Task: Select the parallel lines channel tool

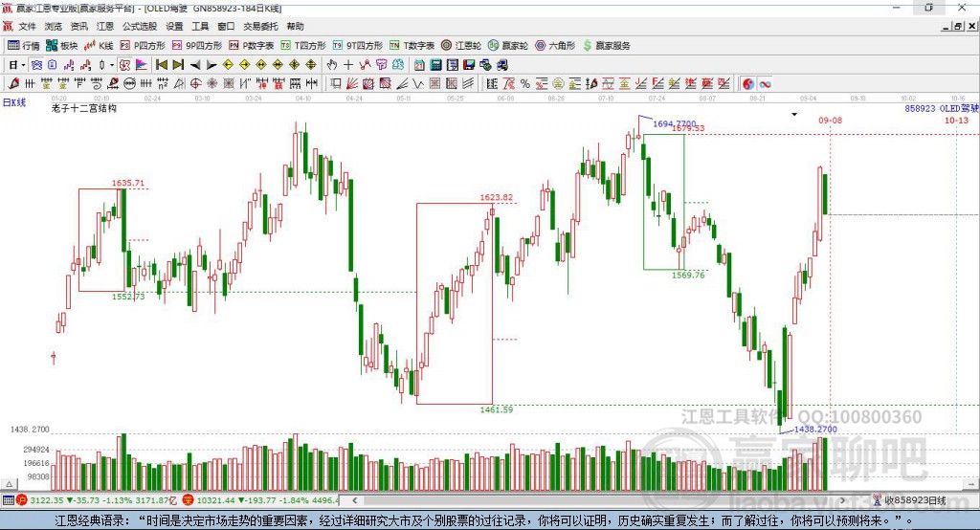Action: click(x=469, y=83)
